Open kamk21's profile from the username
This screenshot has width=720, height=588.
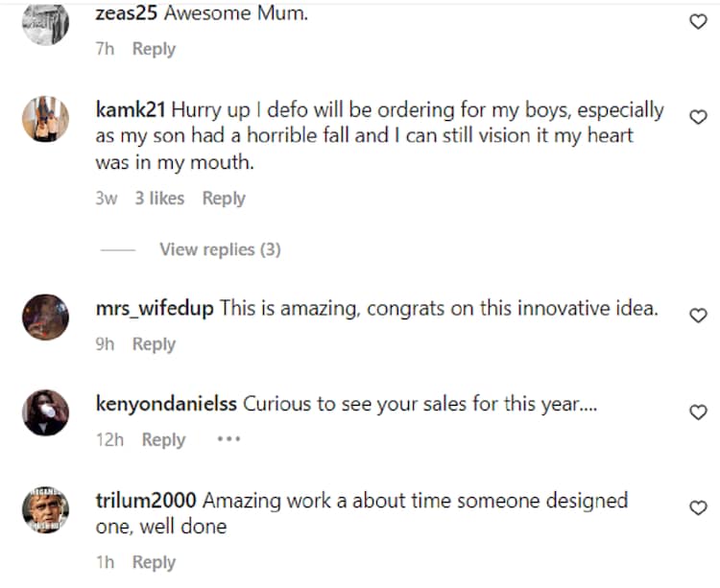click(x=131, y=109)
